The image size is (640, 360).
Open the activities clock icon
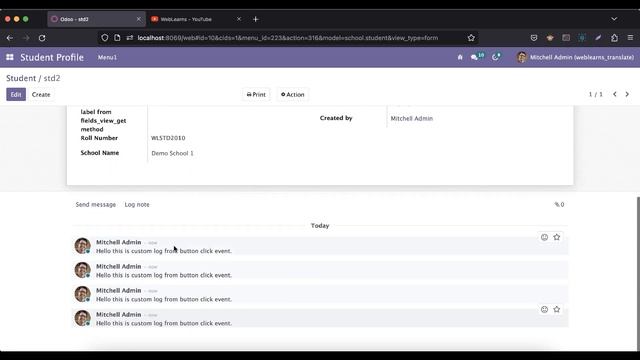tap(496, 57)
